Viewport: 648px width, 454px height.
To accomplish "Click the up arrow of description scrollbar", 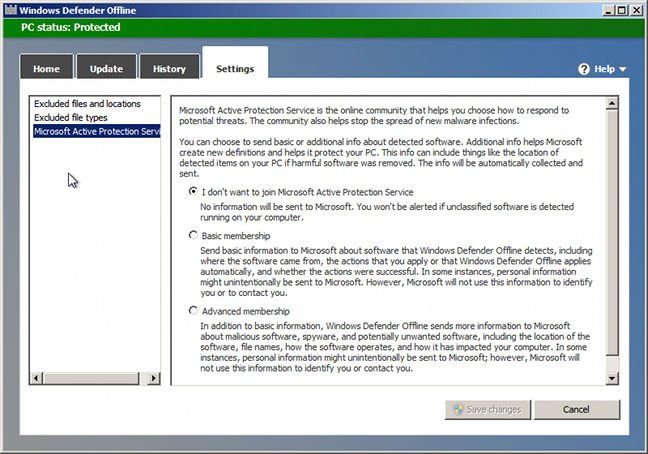I will tap(612, 103).
